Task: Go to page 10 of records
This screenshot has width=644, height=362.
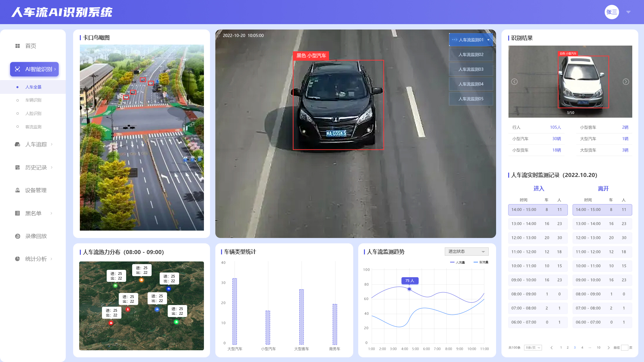Action: point(598,348)
